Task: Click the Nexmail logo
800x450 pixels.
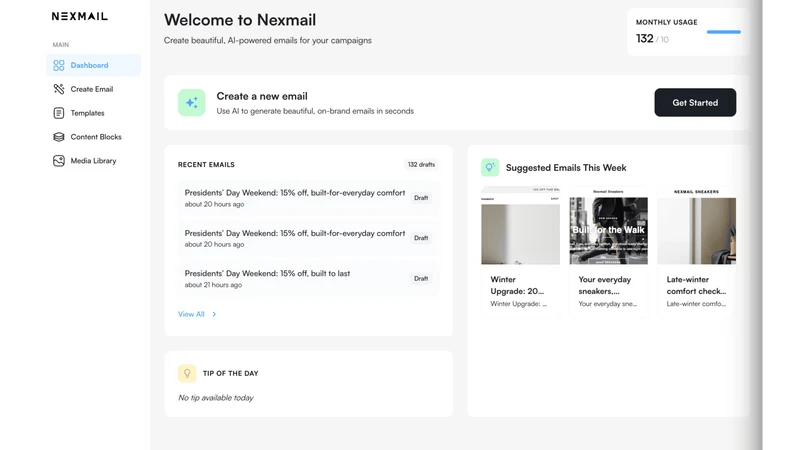Action: tap(80, 16)
